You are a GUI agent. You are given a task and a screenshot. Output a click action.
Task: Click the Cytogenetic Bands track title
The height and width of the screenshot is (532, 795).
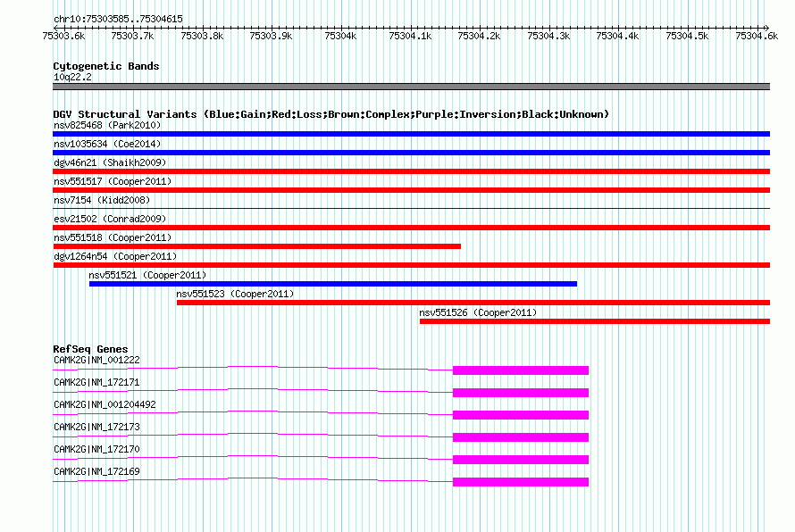tap(106, 66)
